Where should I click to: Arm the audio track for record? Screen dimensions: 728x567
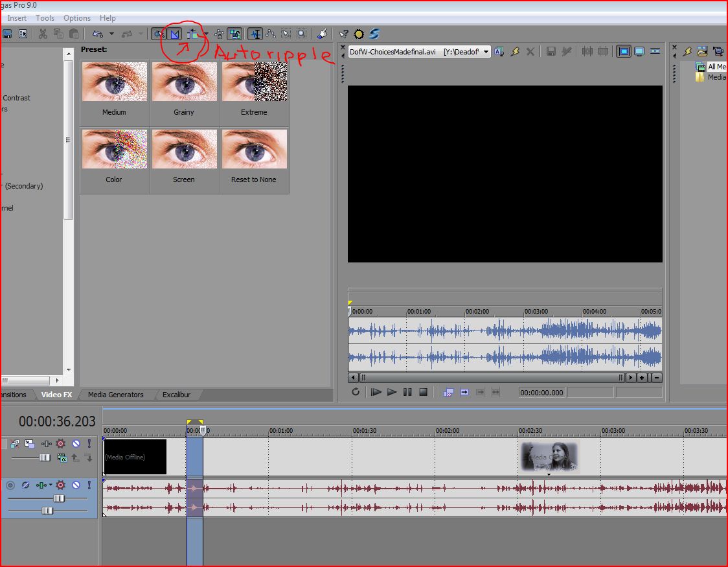(x=10, y=485)
